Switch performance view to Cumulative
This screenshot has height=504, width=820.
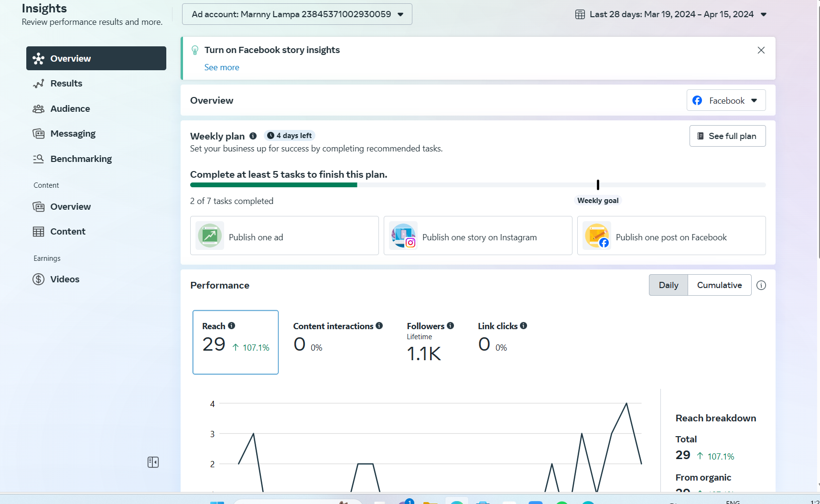(720, 285)
